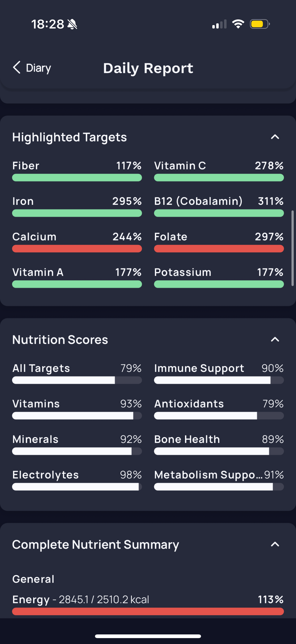Click the page scrollbar on right edge
This screenshot has width=296, height=644.
tap(293, 248)
